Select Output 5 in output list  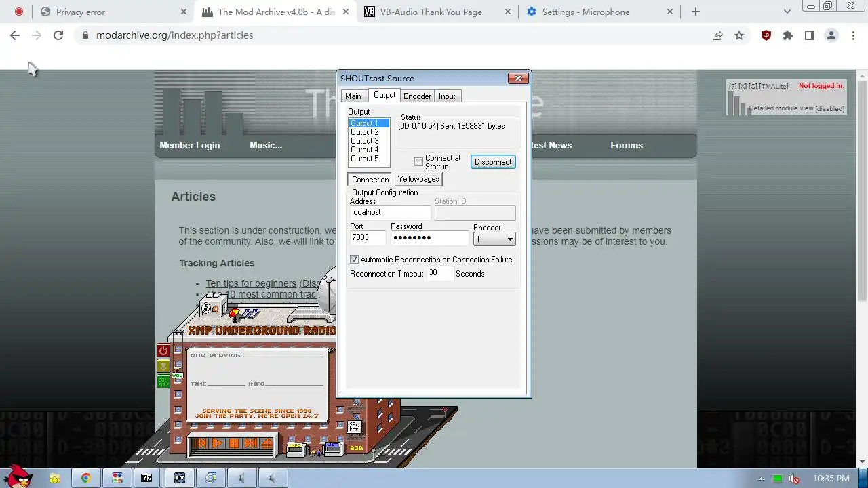(369, 159)
